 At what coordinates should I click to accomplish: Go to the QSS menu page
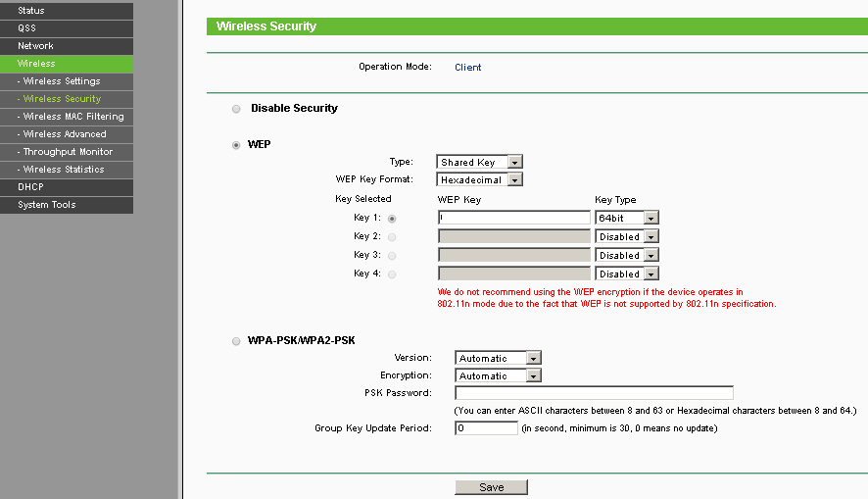tap(66, 28)
